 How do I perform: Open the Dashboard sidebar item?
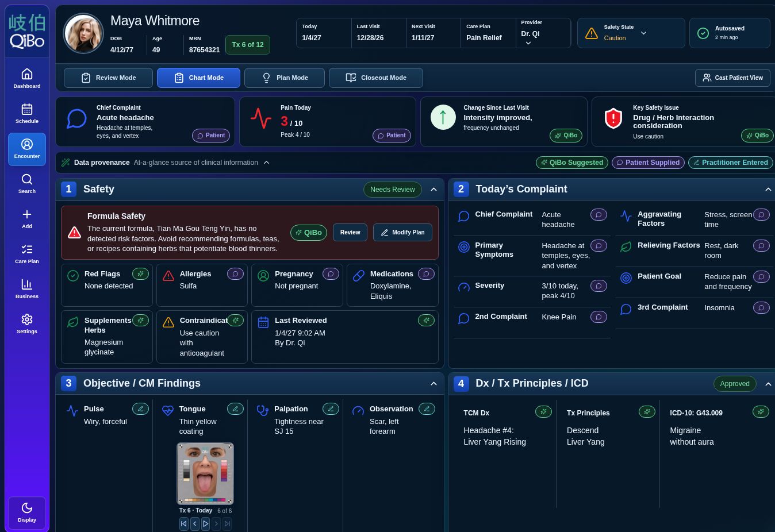tap(27, 79)
